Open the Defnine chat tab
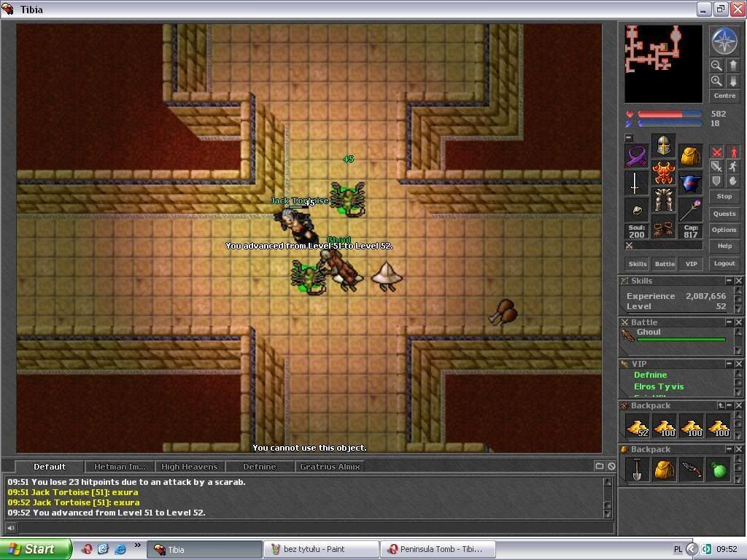The height and width of the screenshot is (560, 747). (259, 467)
